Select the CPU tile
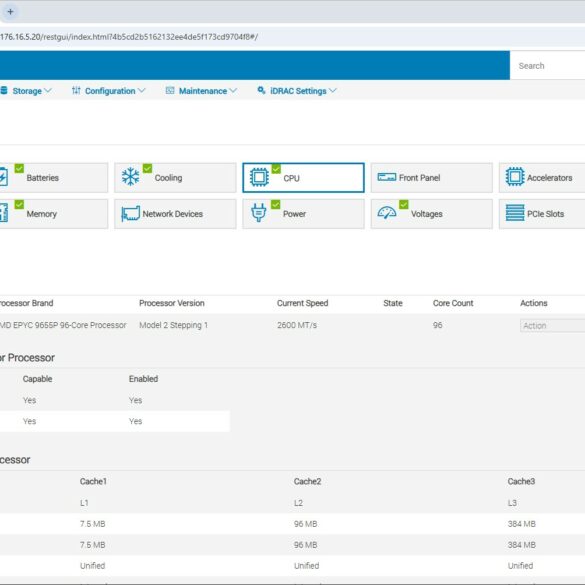585x585 pixels. pyautogui.click(x=303, y=178)
